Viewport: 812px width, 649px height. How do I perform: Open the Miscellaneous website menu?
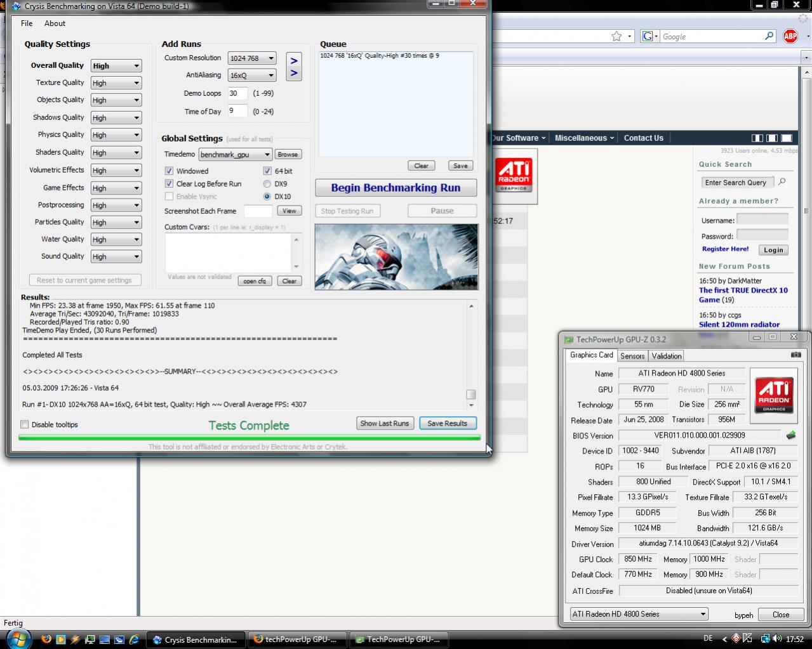point(584,138)
